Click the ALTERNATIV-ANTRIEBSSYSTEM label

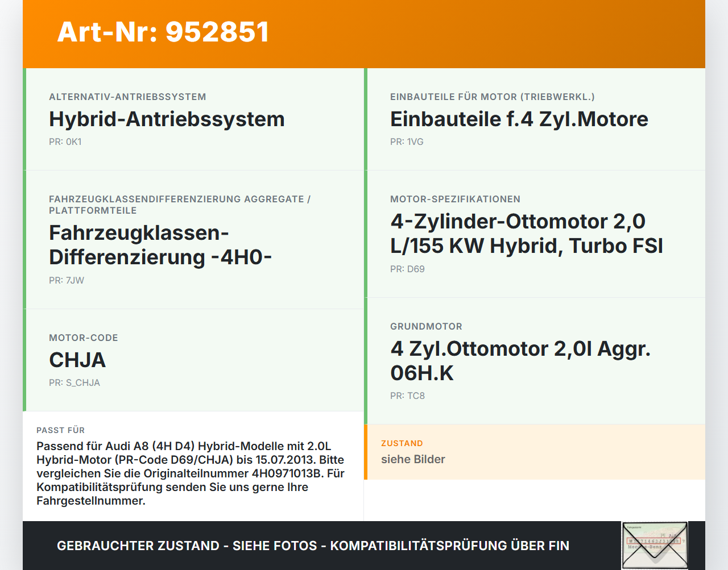click(x=127, y=97)
